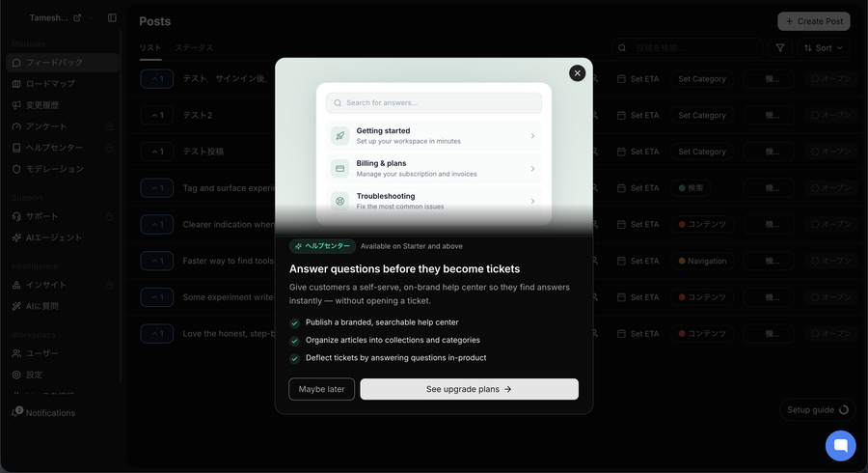The image size is (868, 473).
Task: Open オープン status on Love the honest row
Action: click(x=831, y=333)
